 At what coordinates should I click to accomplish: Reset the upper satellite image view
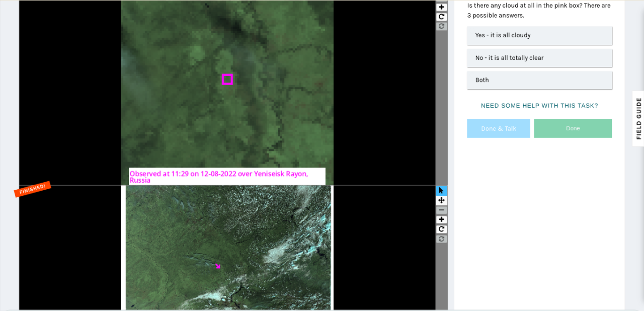441,26
